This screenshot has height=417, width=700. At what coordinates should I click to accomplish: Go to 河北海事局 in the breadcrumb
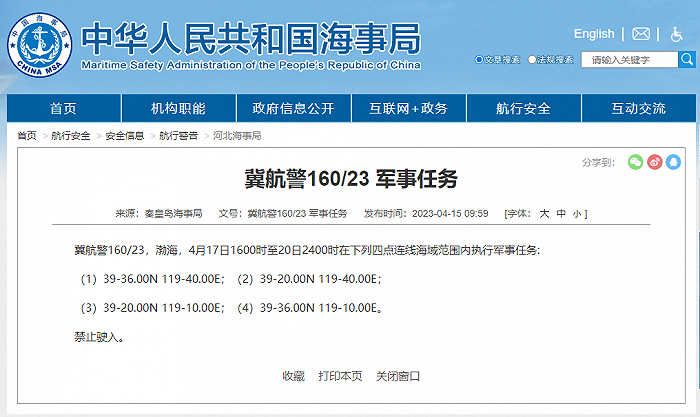[237, 135]
